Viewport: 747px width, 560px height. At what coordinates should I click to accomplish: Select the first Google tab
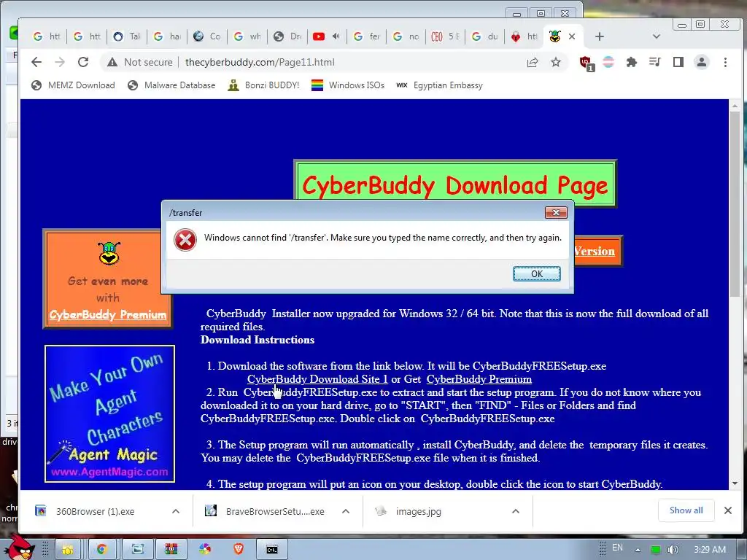click(x=47, y=36)
